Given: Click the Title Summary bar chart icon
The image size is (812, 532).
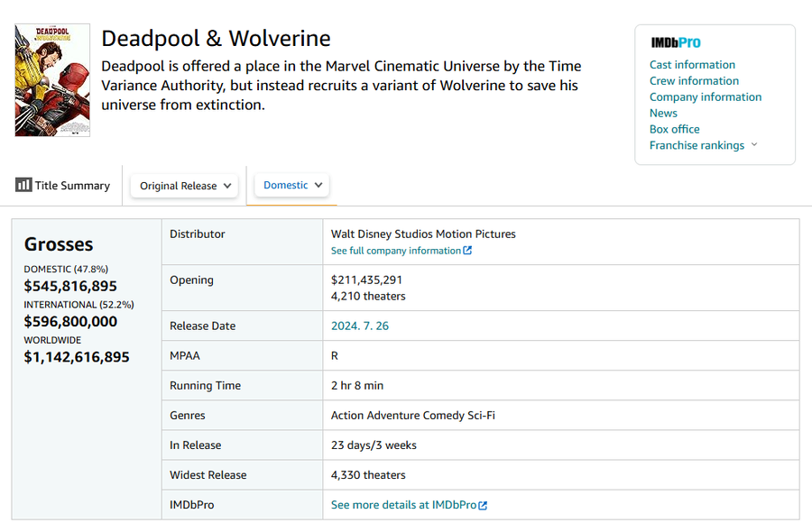Looking at the screenshot, I should coord(23,185).
